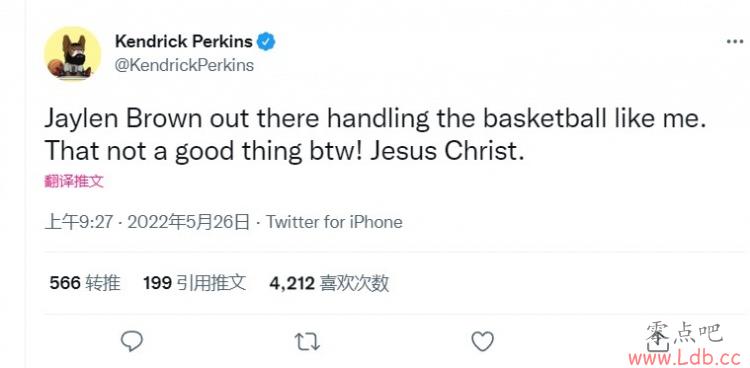
Task: Open the Twitter for iPhone source link
Action: tap(334, 222)
